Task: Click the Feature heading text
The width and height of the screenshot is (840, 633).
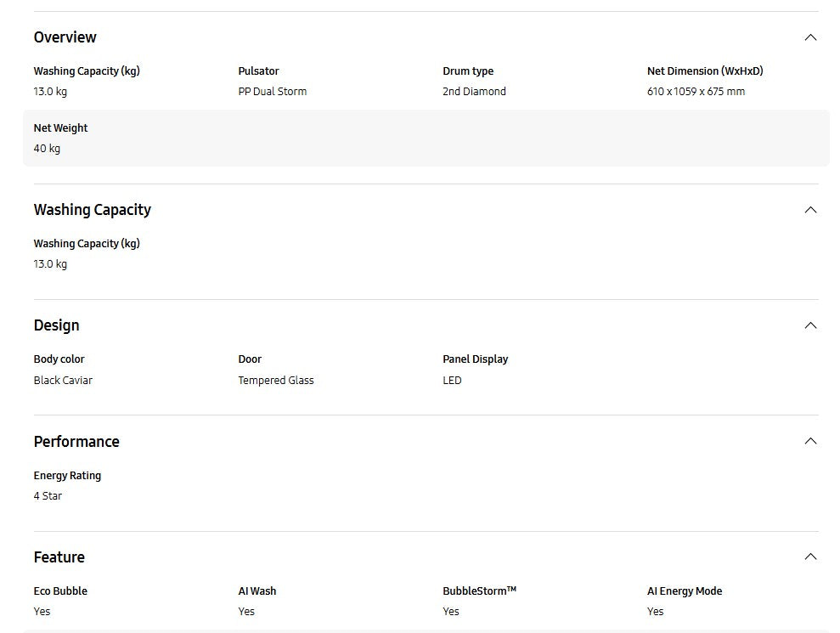Action: pos(59,557)
